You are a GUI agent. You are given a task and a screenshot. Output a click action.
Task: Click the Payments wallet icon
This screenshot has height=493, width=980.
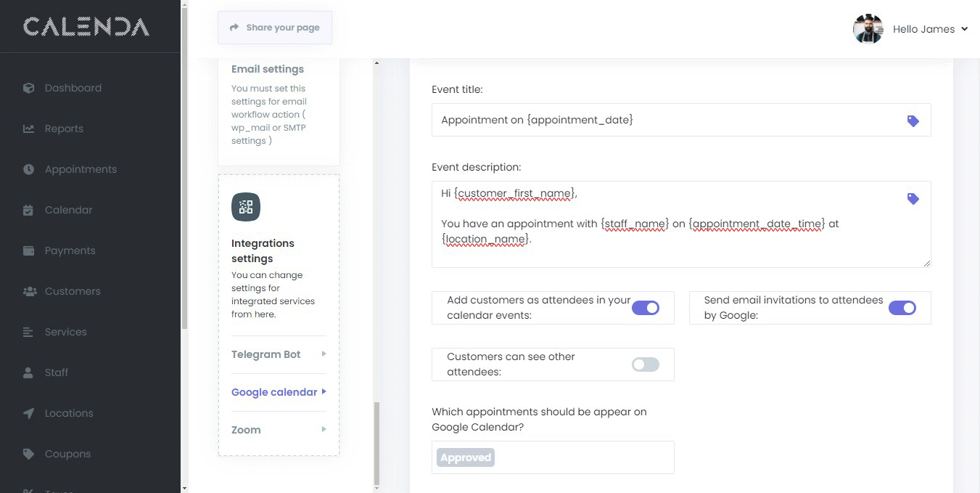pos(28,250)
